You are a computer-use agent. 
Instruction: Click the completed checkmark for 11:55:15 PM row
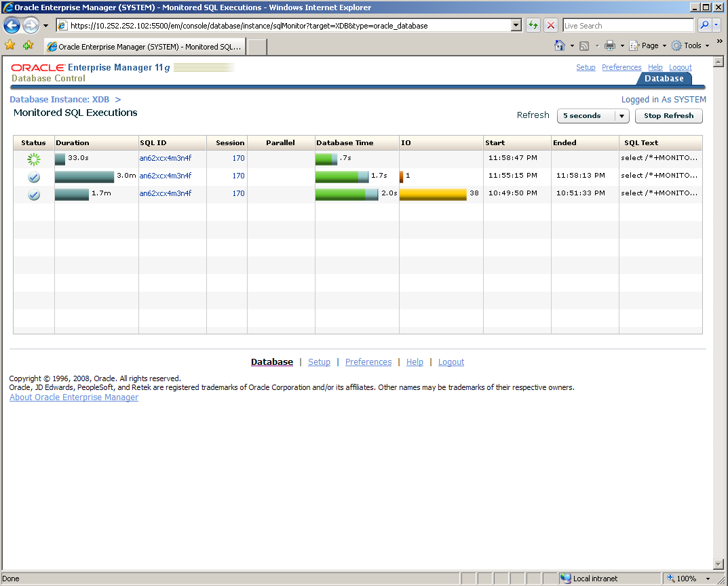click(x=33, y=177)
